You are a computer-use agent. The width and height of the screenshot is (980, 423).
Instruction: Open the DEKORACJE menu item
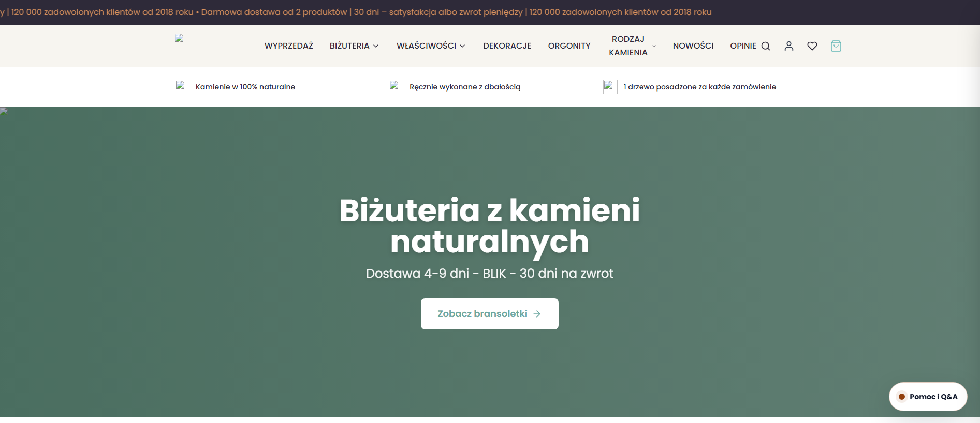507,46
